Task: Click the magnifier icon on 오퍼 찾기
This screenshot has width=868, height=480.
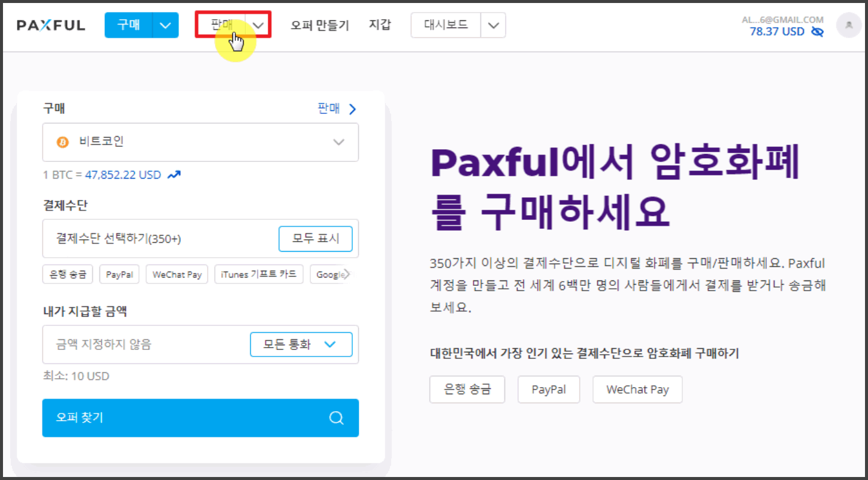Action: [335, 418]
